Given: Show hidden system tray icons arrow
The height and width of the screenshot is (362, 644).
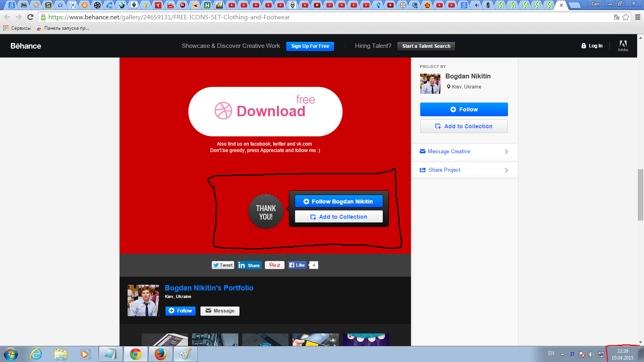Looking at the screenshot, I should click(562, 354).
